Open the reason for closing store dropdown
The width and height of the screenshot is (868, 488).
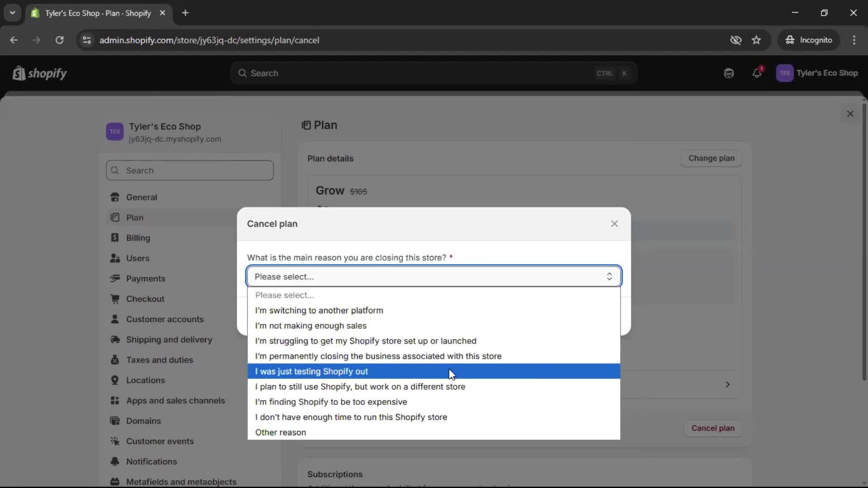434,277
